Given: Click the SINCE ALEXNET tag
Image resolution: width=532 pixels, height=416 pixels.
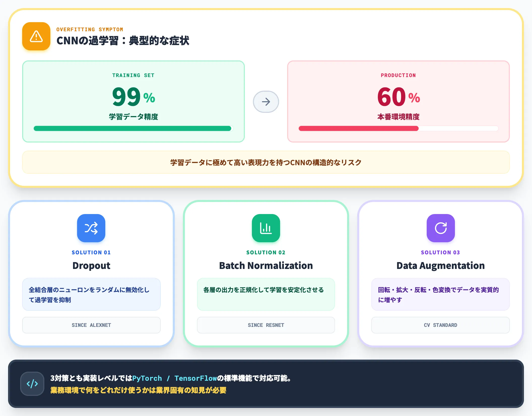Looking at the screenshot, I should click(x=91, y=325).
